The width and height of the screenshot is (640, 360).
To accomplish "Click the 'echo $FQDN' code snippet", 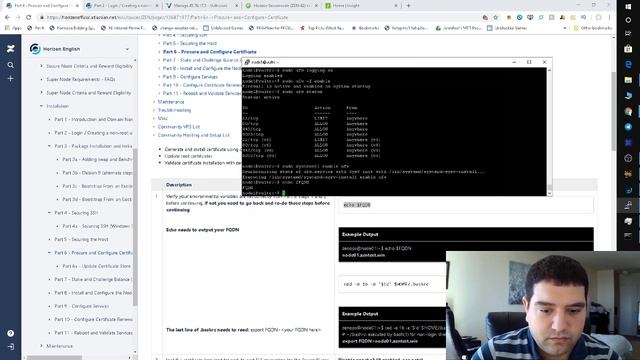I will coord(357,205).
